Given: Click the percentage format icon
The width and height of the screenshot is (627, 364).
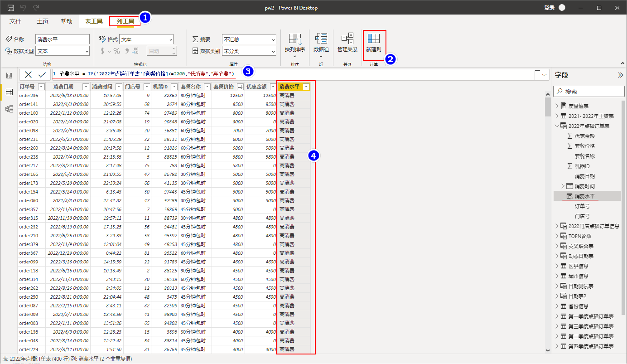Looking at the screenshot, I should click(x=117, y=51).
